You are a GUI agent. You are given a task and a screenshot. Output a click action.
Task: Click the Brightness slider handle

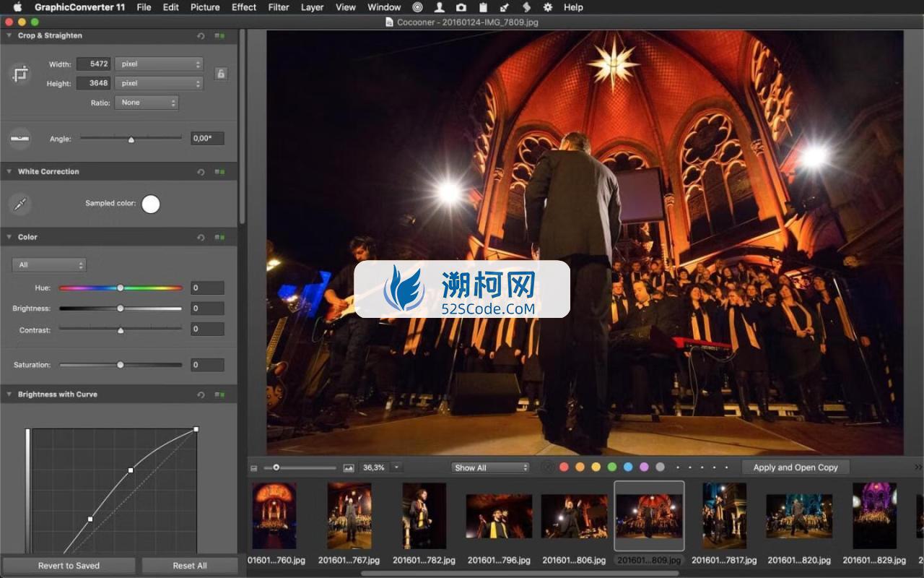tap(121, 309)
